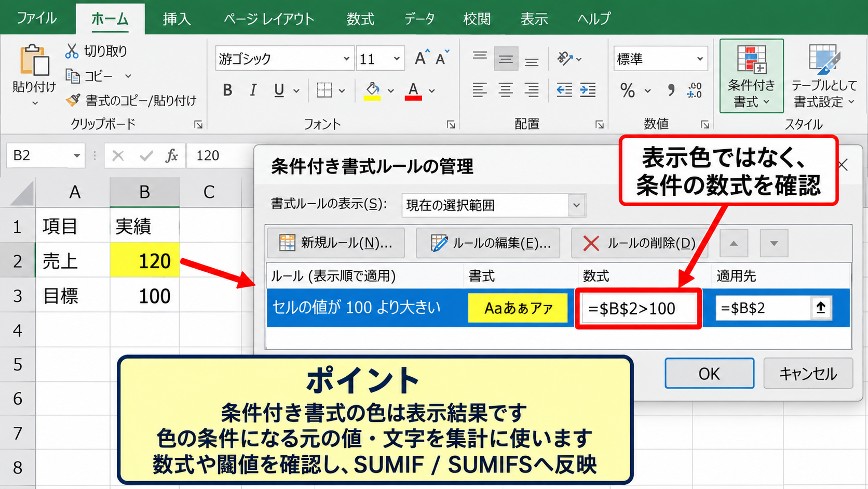This screenshot has height=489, width=868.
Task: Expand the Copy (コピー) options arrow
Action: 128,76
